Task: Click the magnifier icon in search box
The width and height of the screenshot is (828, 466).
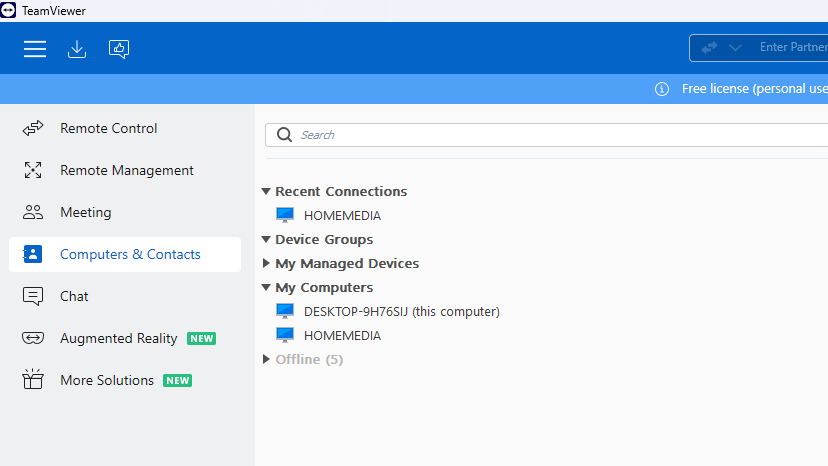Action: click(x=284, y=135)
